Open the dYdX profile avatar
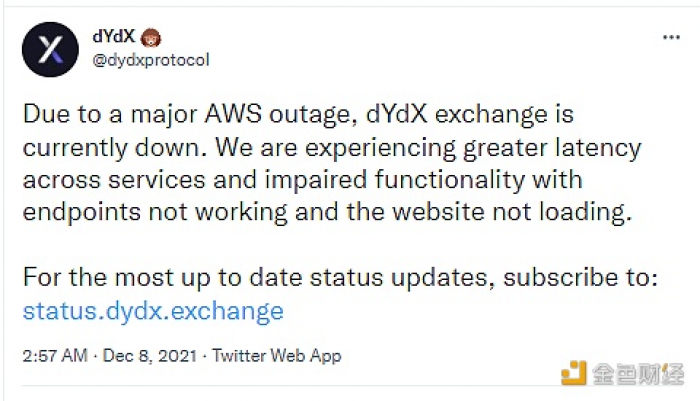The image size is (700, 401). click(50, 49)
